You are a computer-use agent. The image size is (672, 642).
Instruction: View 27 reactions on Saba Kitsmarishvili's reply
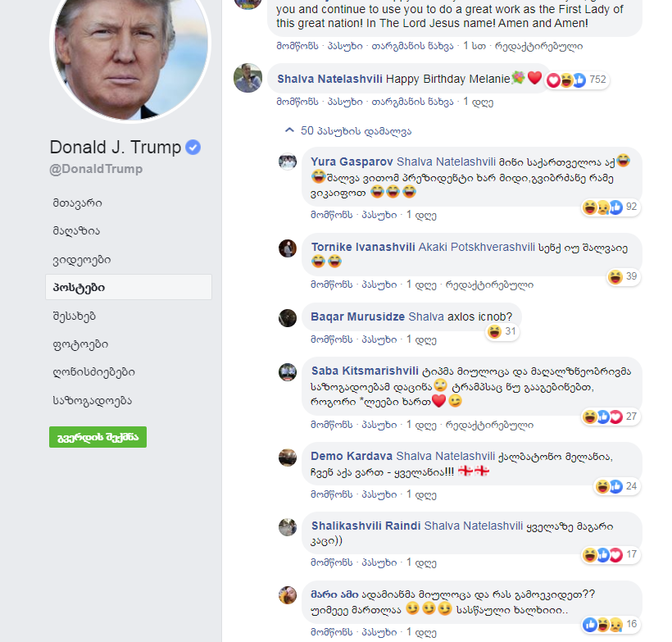611,417
